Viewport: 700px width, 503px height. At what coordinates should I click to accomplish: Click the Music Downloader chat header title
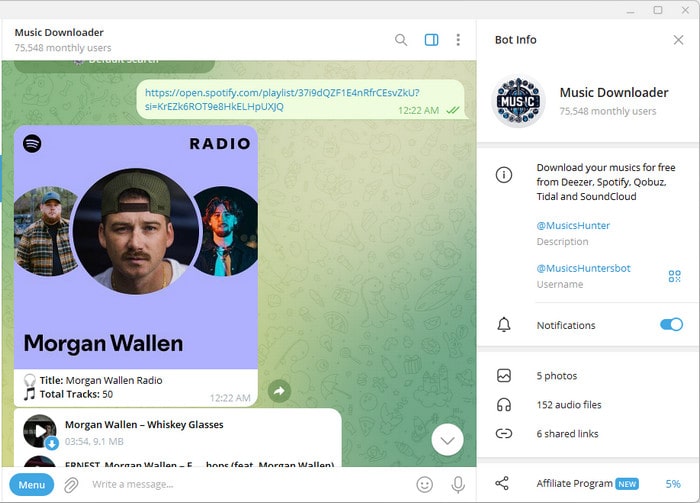tap(59, 33)
